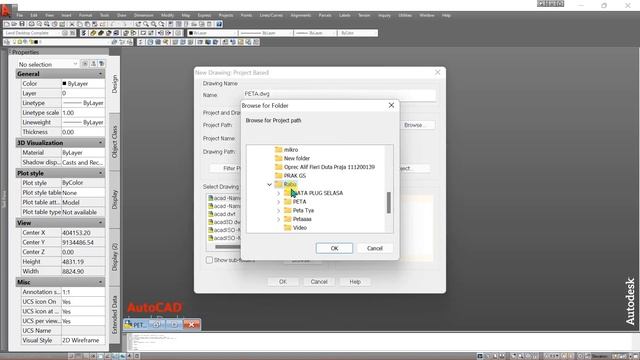This screenshot has height=360, width=640.
Task: Click the Pan realtime toolbar icon
Action: click(138, 24)
